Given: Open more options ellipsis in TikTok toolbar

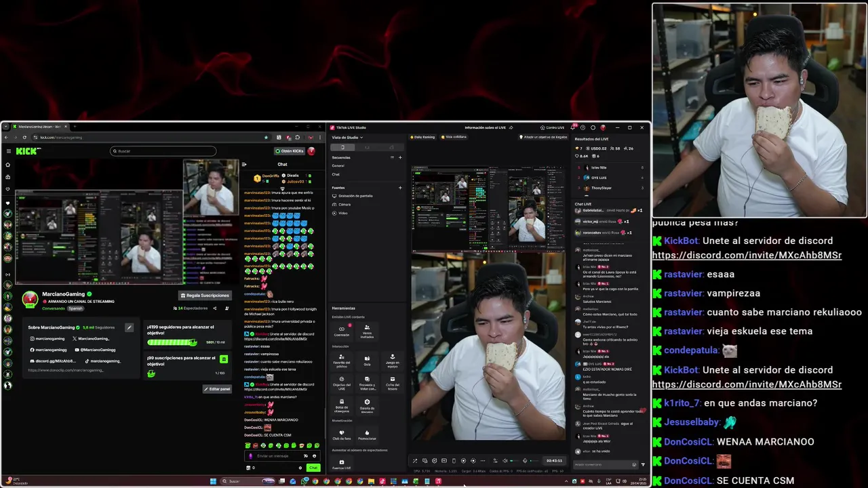Looking at the screenshot, I should pyautogui.click(x=483, y=461).
